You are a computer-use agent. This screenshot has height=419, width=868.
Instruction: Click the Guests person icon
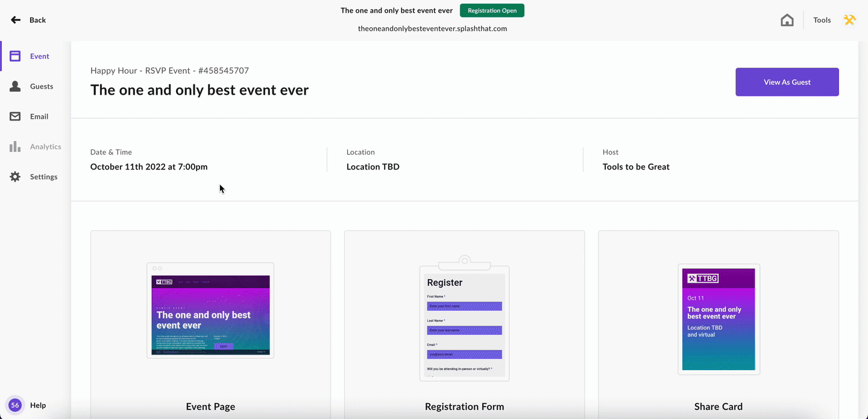(x=15, y=86)
